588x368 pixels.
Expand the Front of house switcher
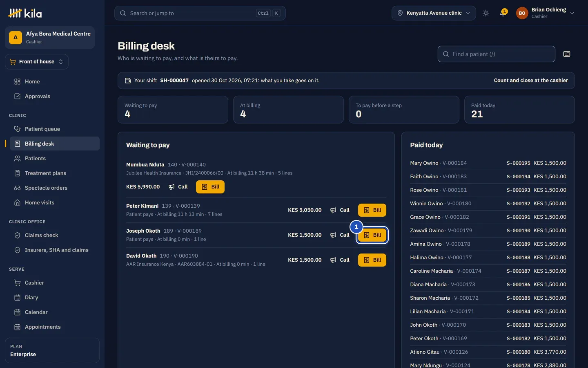coord(37,62)
